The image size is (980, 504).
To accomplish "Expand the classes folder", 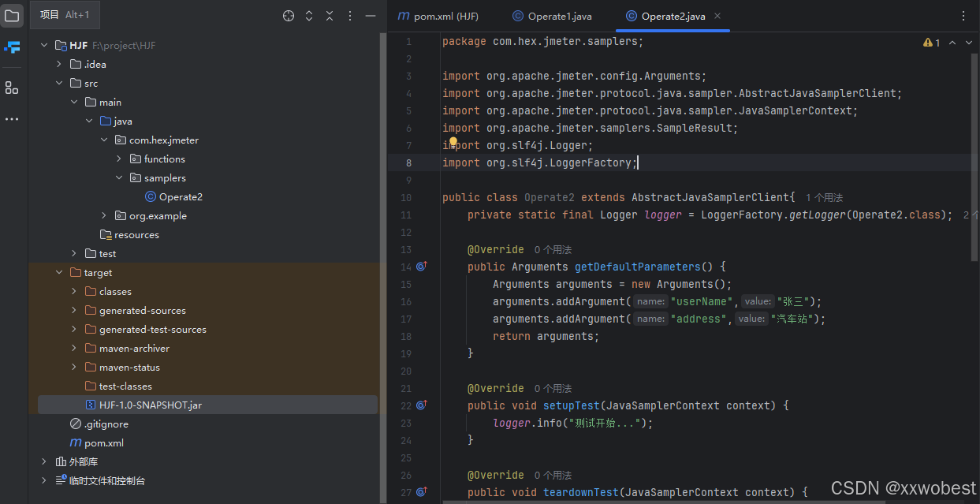I will (74, 291).
